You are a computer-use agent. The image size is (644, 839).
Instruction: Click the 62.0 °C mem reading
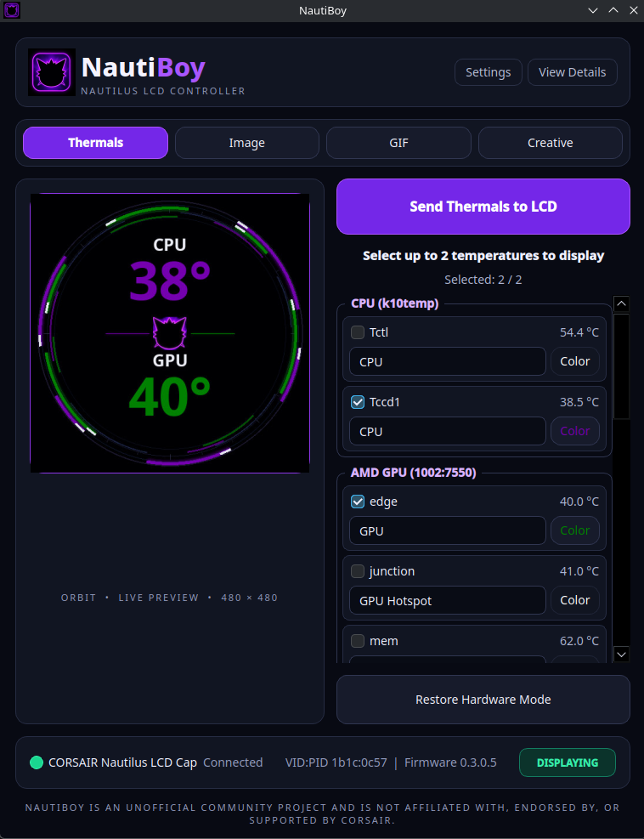pos(579,640)
